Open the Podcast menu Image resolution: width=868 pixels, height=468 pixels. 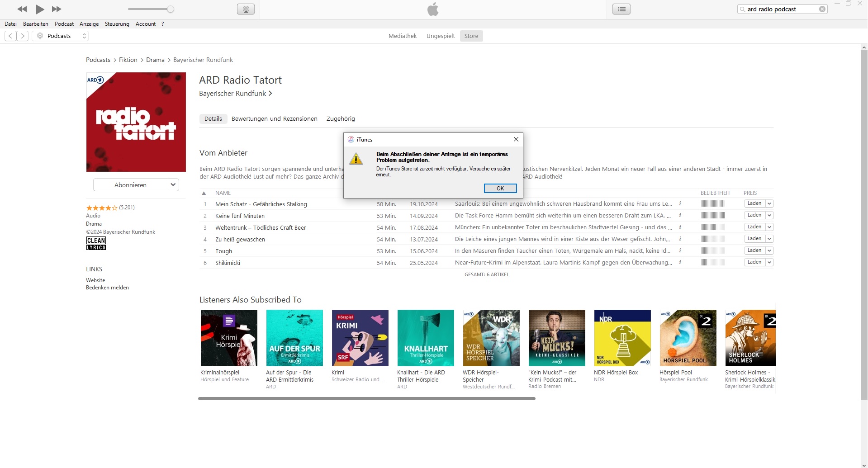point(64,24)
